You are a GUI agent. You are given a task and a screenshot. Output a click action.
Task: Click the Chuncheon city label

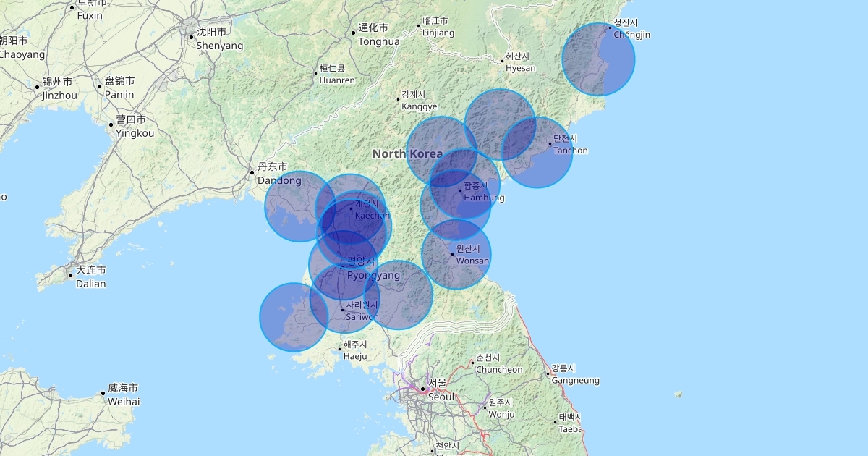coord(498,369)
